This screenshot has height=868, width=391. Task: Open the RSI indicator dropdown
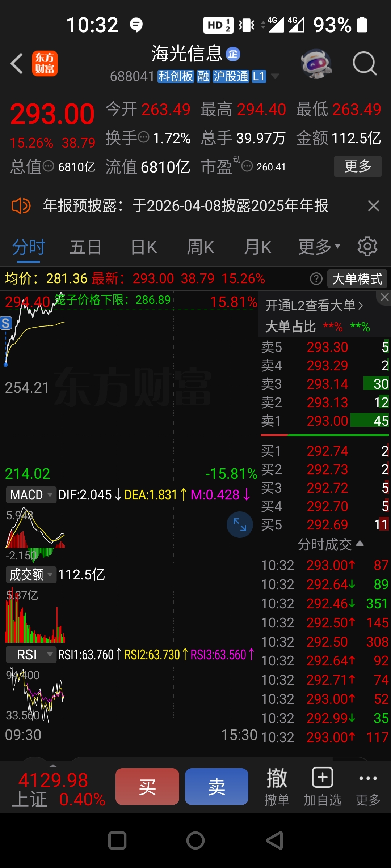coord(30,654)
